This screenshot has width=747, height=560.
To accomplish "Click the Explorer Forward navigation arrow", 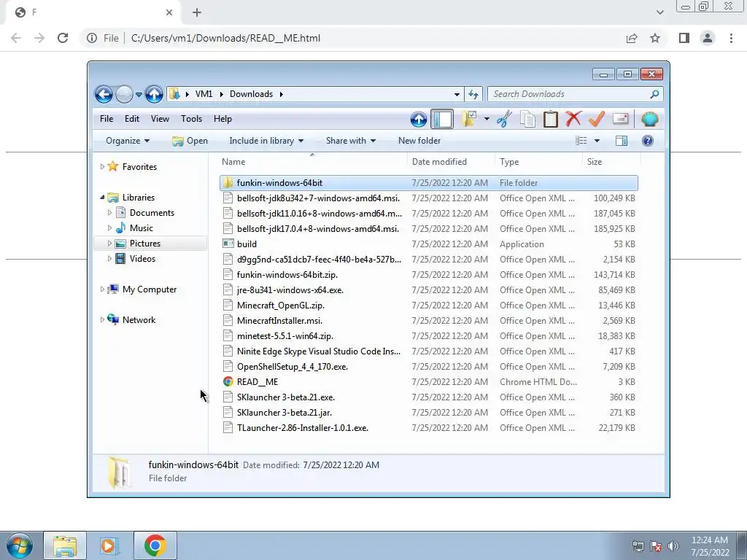I will coord(124,94).
